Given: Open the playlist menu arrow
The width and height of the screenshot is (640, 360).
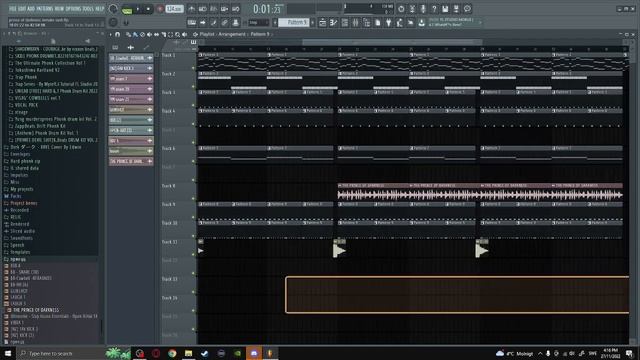Looking at the screenshot, I should coord(111,35).
